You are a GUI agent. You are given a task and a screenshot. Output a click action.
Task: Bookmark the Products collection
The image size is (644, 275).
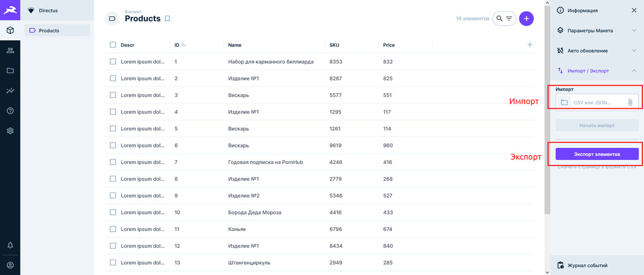(167, 19)
